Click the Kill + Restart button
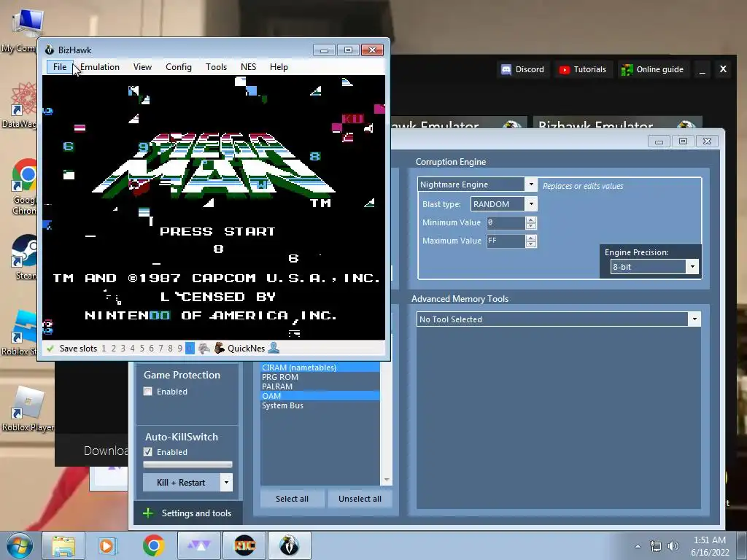This screenshot has width=747, height=560. [181, 483]
